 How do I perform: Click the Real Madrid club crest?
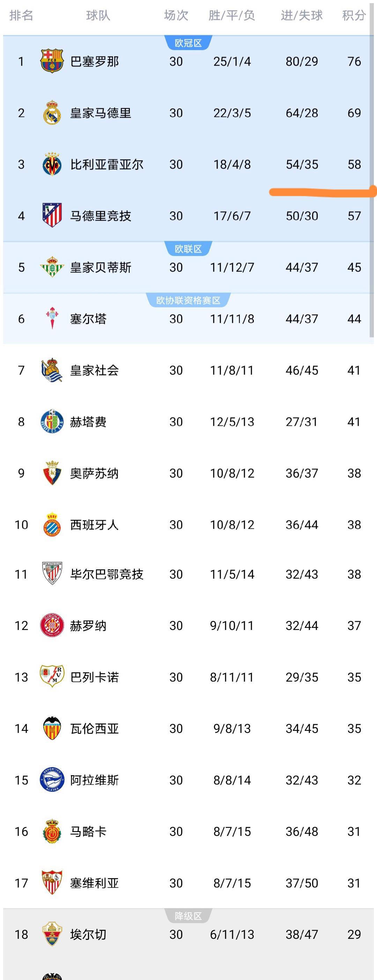(52, 113)
